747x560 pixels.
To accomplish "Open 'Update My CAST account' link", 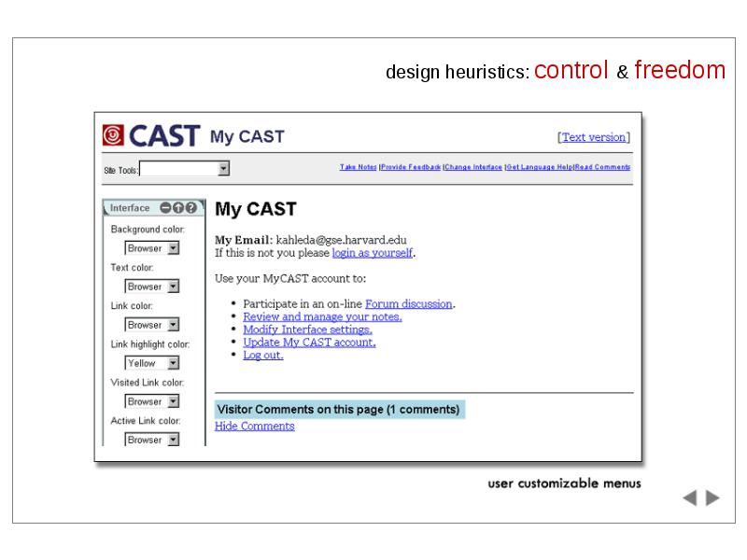I will pyautogui.click(x=310, y=343).
